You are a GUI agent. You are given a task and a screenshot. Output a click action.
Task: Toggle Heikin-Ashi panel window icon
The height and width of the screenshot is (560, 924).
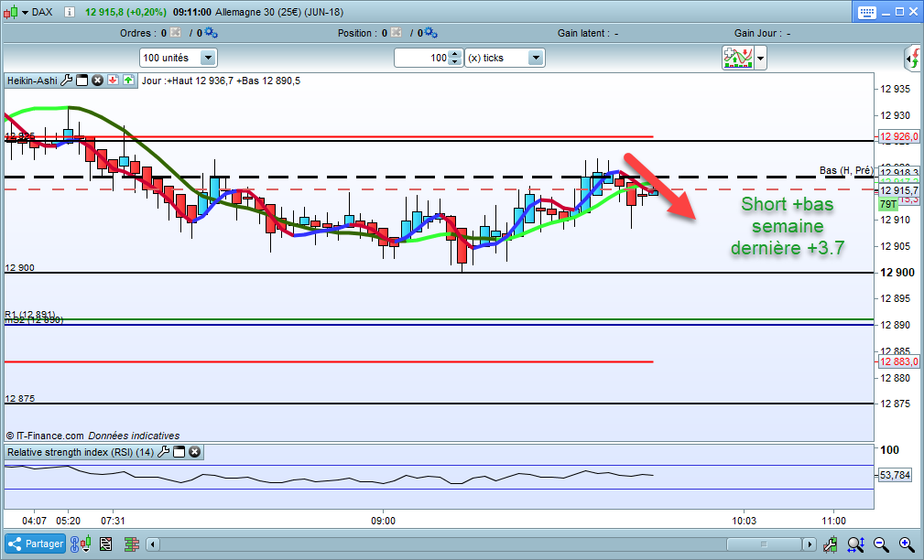point(82,81)
